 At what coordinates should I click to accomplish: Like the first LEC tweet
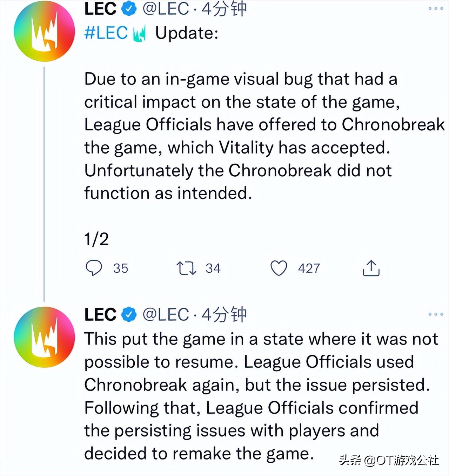[279, 268]
